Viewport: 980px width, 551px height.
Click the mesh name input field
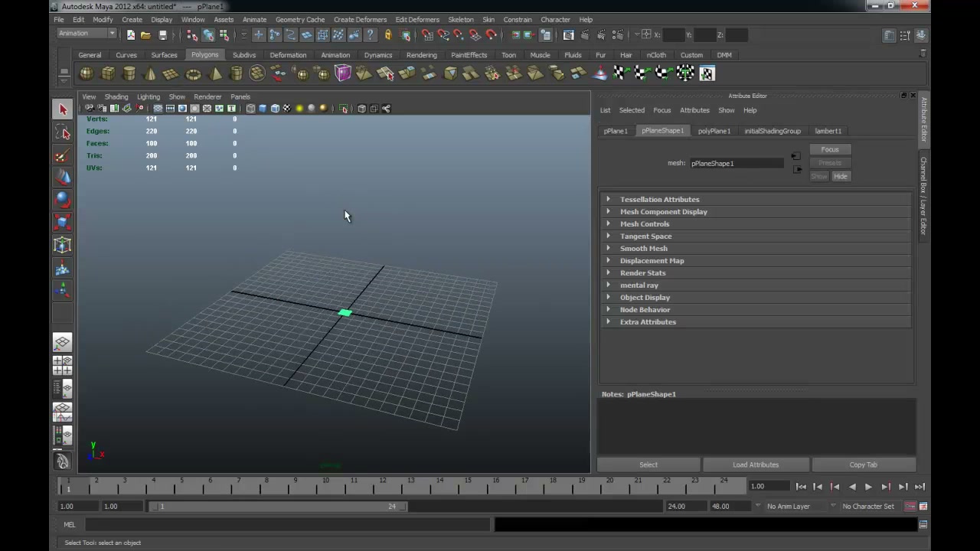coord(737,163)
